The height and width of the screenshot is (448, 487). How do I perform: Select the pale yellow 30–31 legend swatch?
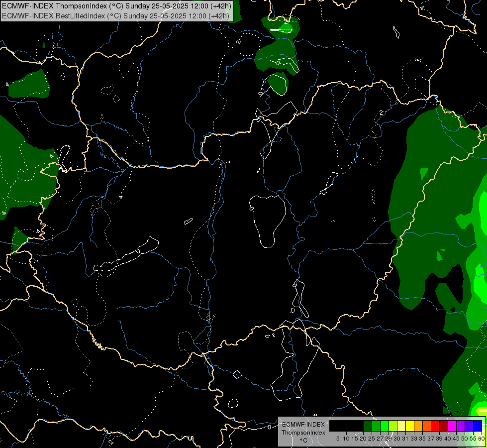click(401, 426)
